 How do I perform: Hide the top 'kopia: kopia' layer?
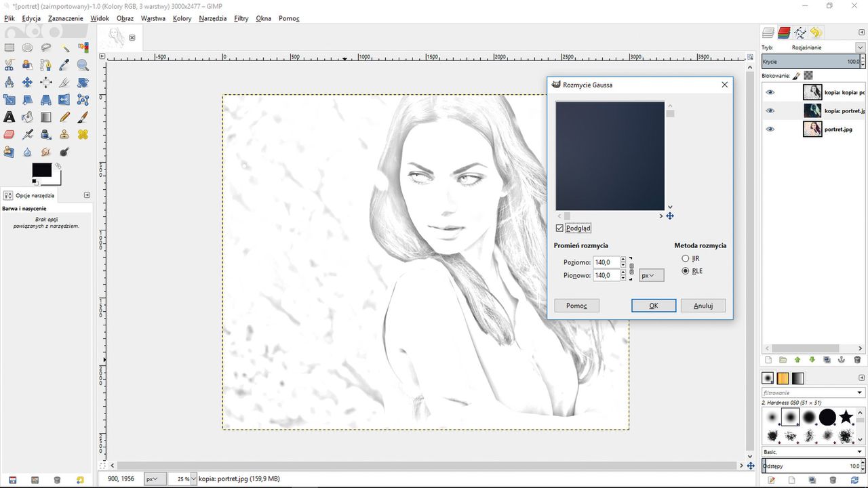(770, 92)
